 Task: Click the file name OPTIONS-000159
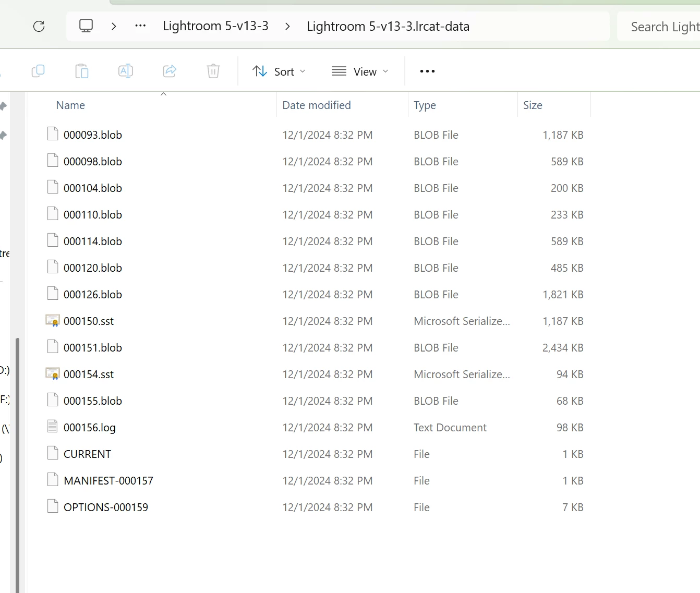(x=106, y=507)
